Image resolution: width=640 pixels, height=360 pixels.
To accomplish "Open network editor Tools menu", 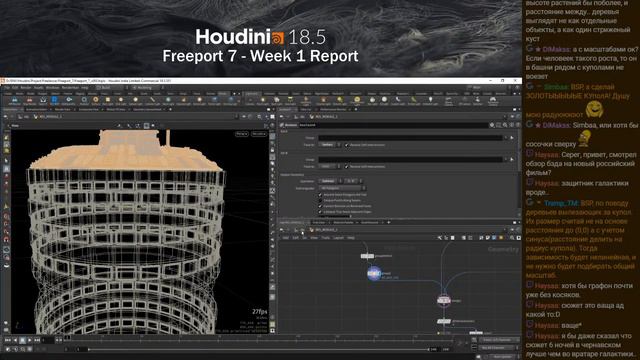I will pos(325,238).
